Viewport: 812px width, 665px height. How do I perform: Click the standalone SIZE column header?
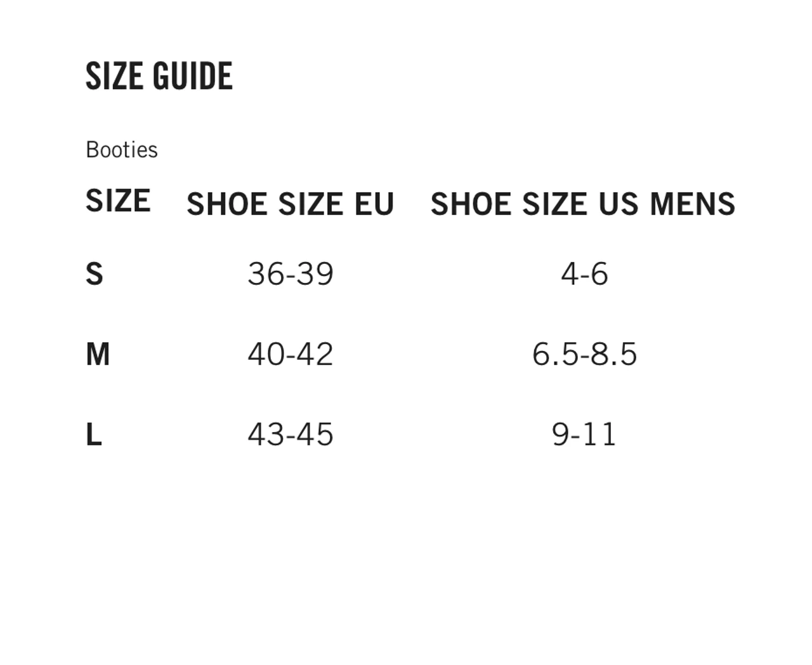click(118, 201)
